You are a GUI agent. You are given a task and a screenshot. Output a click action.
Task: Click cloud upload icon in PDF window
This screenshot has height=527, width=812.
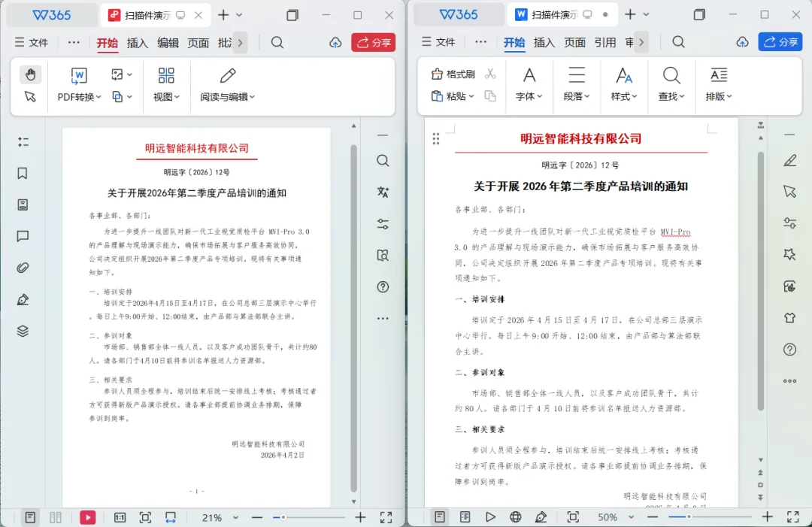(x=335, y=42)
